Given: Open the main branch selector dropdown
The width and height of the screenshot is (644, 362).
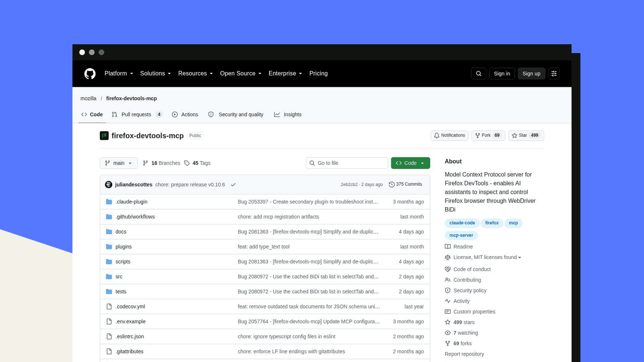Looking at the screenshot, I should tap(119, 163).
